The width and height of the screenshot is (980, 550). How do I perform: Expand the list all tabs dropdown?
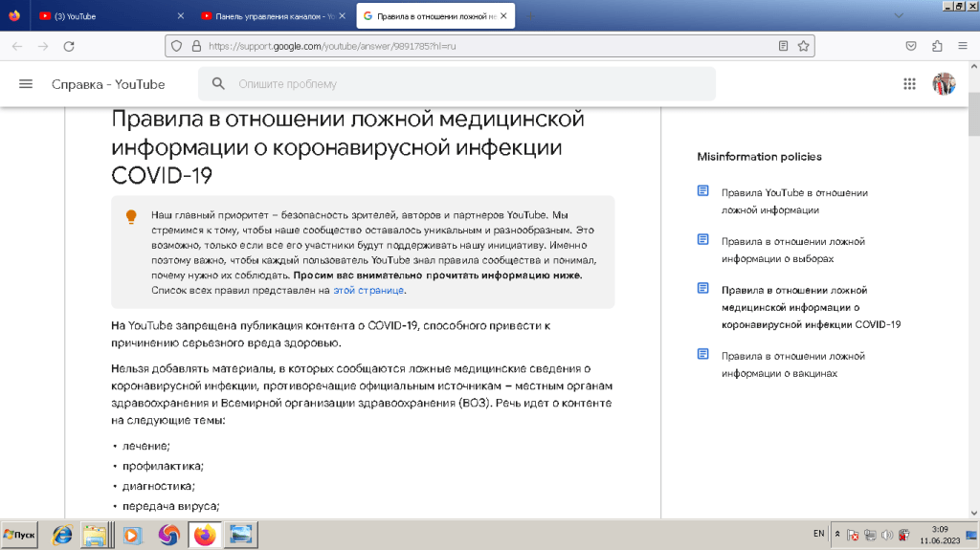tap(899, 16)
